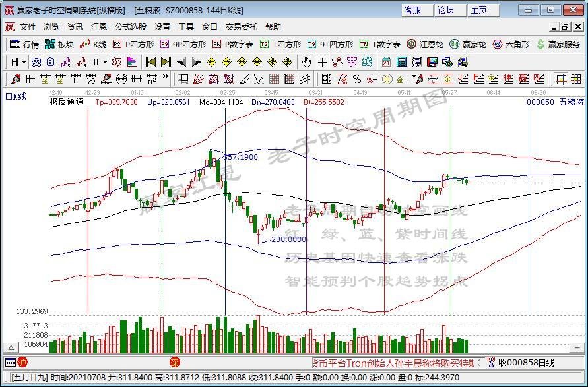Open the 行情 quotes view

(24, 45)
